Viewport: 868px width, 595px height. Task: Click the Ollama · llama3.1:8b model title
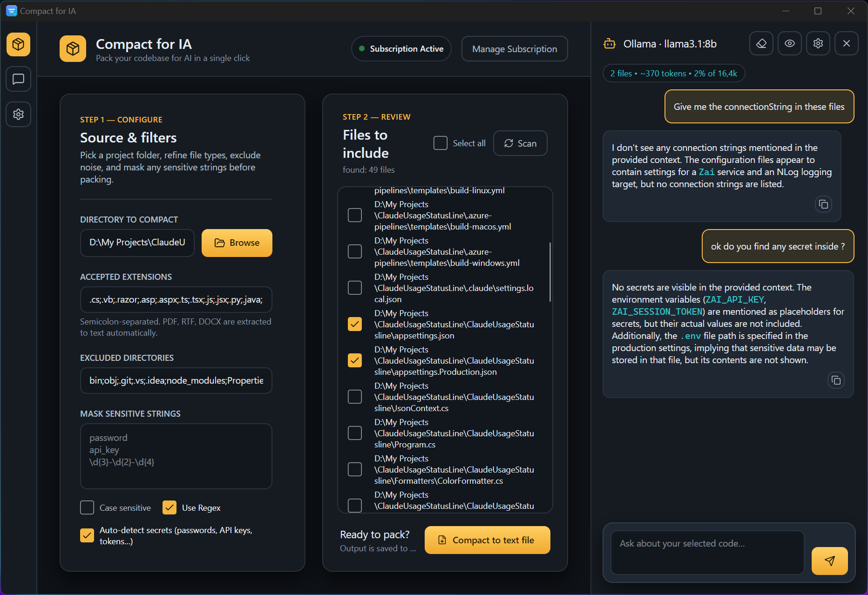click(670, 44)
